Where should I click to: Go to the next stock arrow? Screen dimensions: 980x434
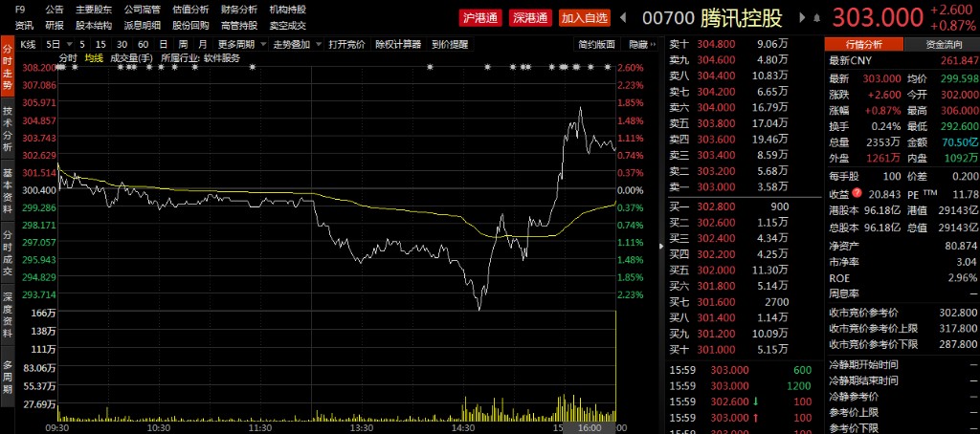(804, 18)
